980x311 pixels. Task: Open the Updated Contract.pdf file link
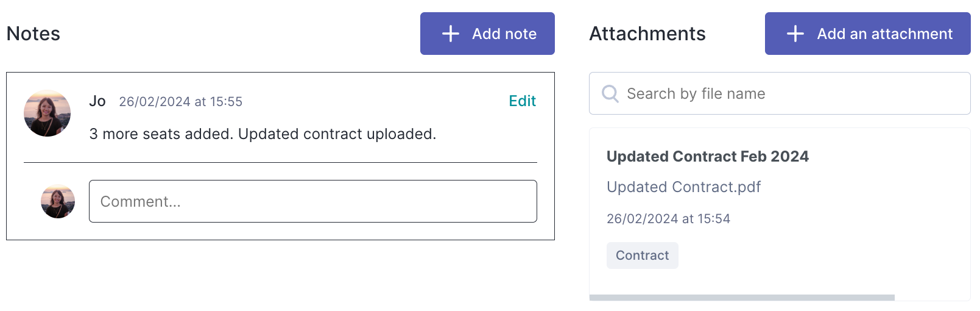click(x=683, y=187)
